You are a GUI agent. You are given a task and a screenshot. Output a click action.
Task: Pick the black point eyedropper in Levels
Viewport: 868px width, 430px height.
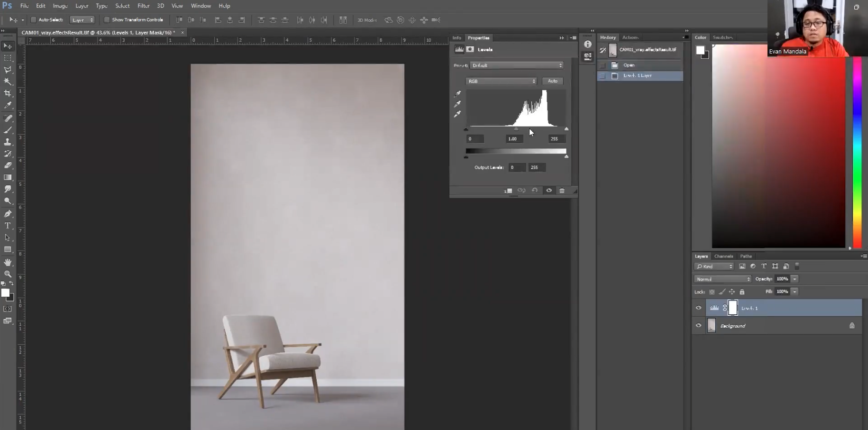pyautogui.click(x=457, y=94)
